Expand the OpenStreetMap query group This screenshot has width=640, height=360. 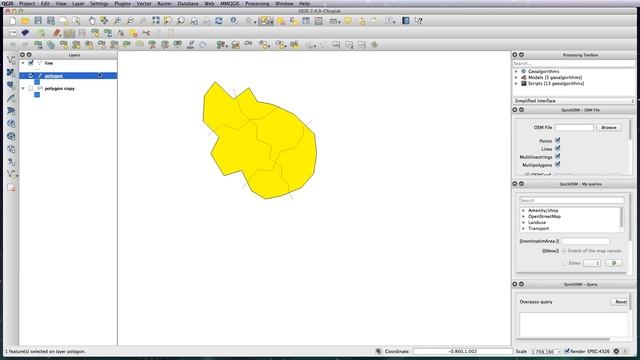(x=523, y=217)
